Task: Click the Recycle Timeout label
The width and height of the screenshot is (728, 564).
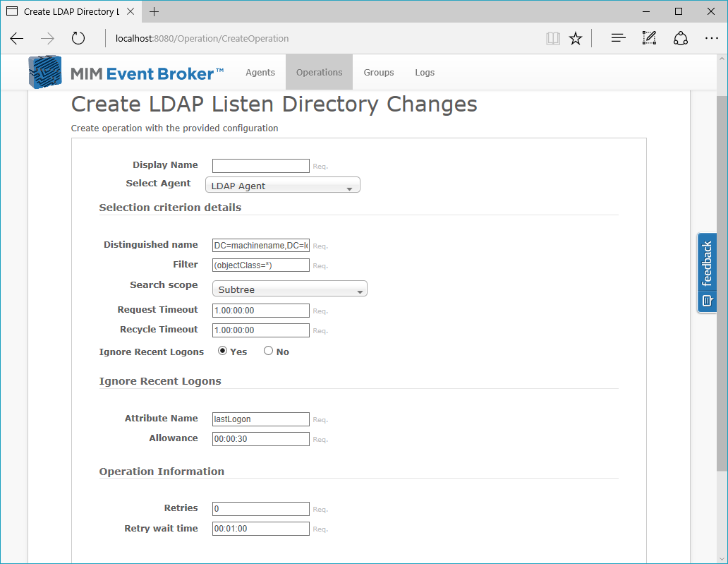Action: [x=159, y=330]
